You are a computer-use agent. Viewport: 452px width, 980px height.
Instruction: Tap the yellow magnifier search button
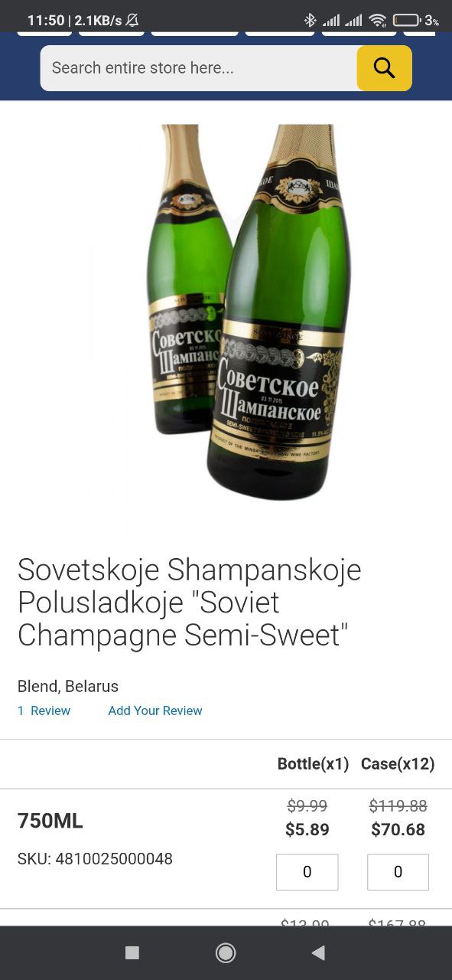point(384,68)
